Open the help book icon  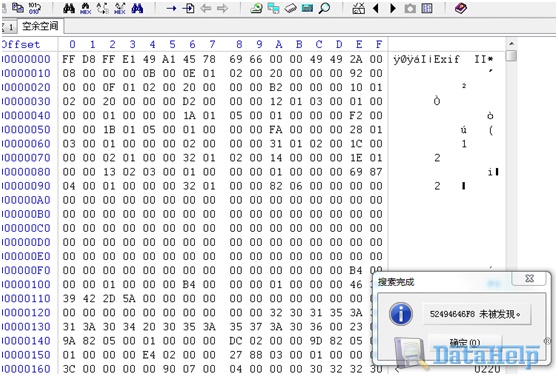click(461, 8)
